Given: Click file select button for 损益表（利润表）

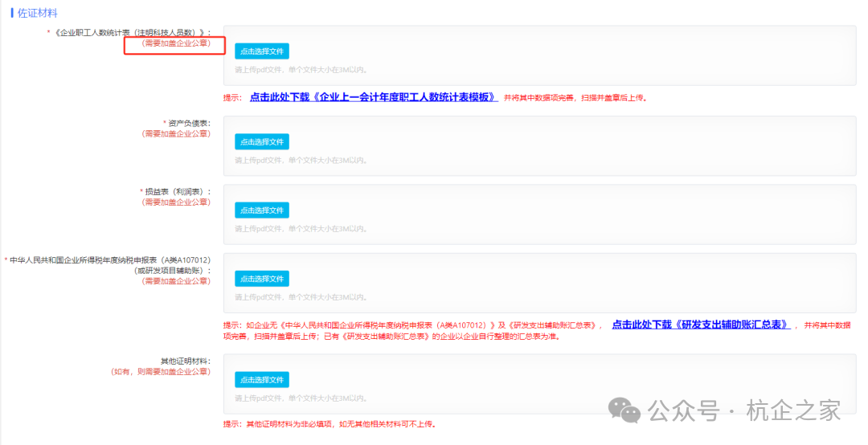Looking at the screenshot, I should tap(262, 210).
